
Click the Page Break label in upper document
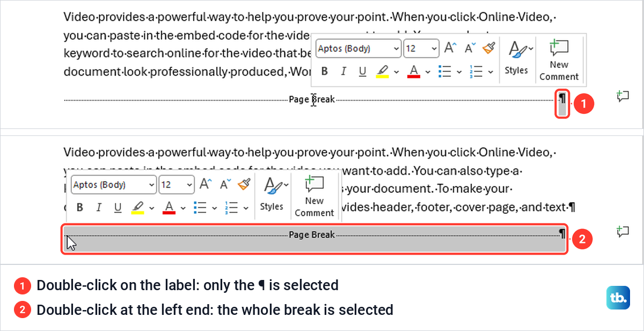312,99
